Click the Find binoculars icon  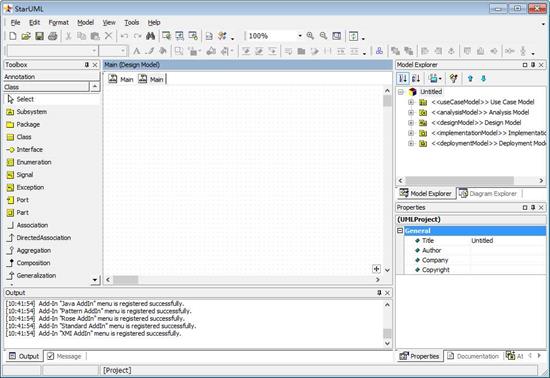(x=150, y=36)
